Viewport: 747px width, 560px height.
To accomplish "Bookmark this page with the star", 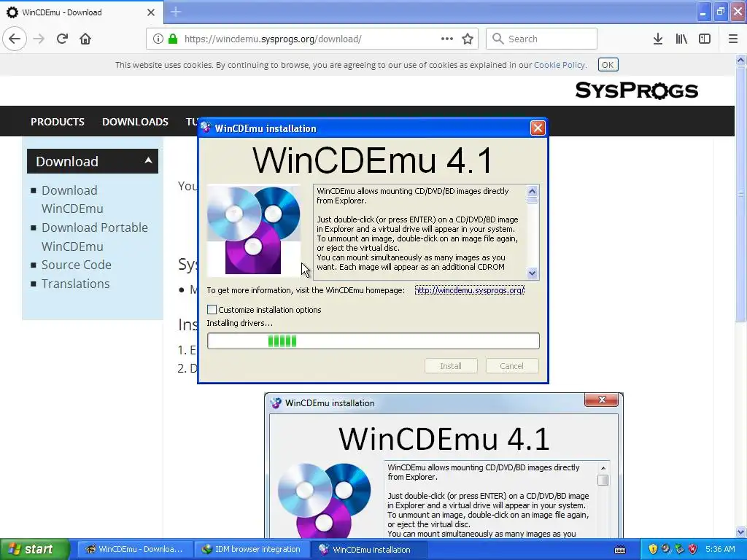I will pos(468,39).
